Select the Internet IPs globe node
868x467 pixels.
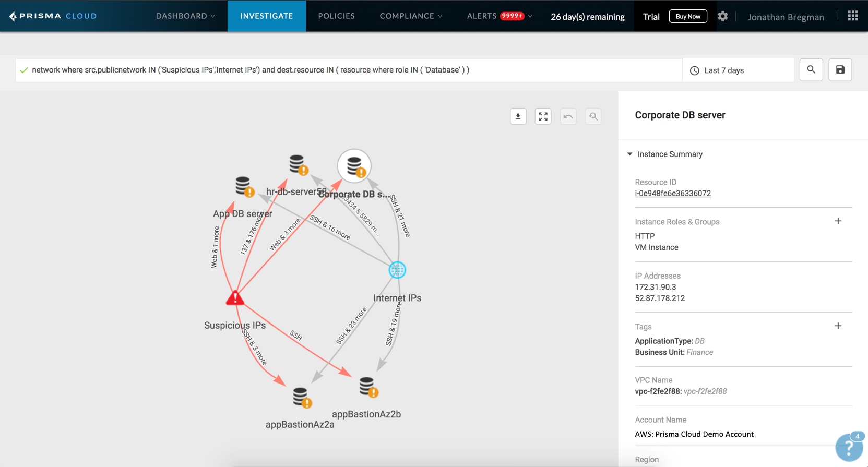coord(397,270)
